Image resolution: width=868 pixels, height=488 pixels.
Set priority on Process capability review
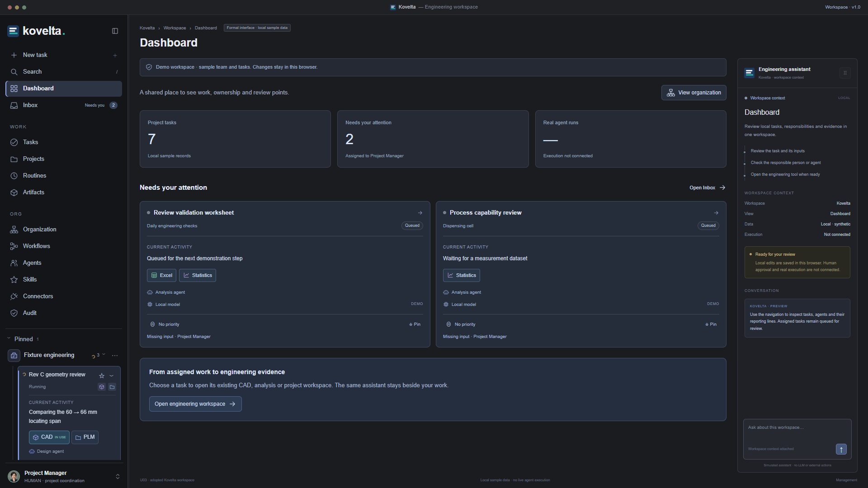point(461,324)
